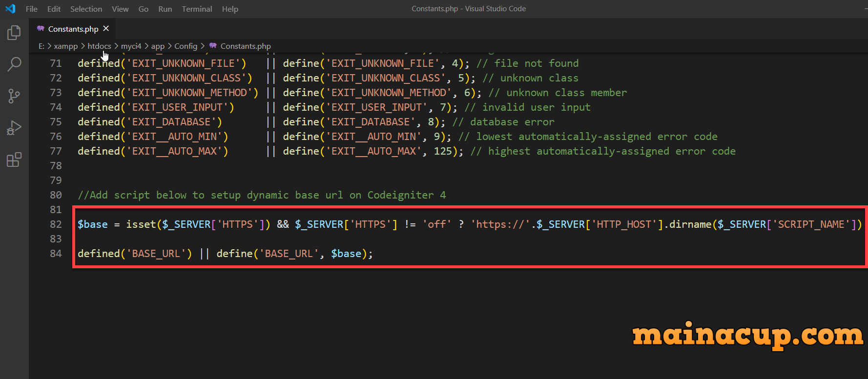This screenshot has width=868, height=379.
Task: Open the Search view icon
Action: tap(14, 64)
